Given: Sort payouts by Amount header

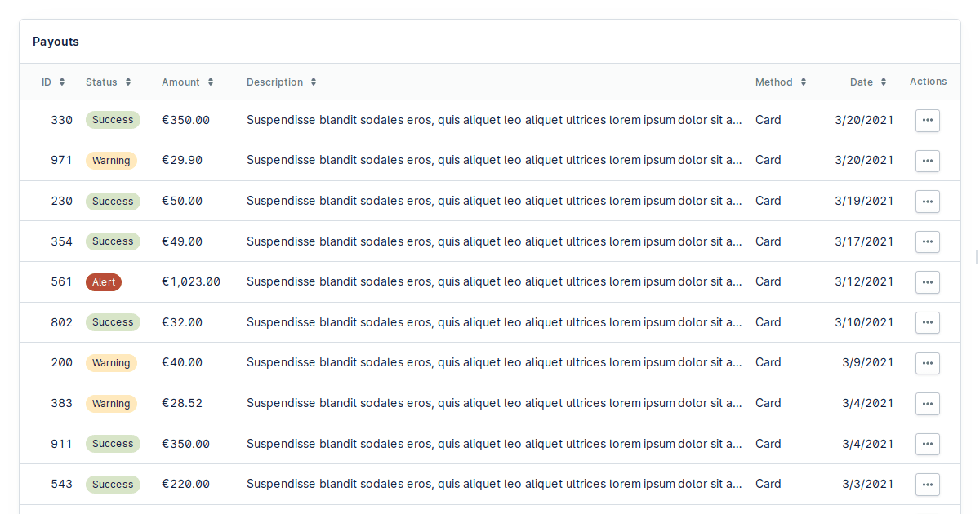Looking at the screenshot, I should pyautogui.click(x=187, y=82).
